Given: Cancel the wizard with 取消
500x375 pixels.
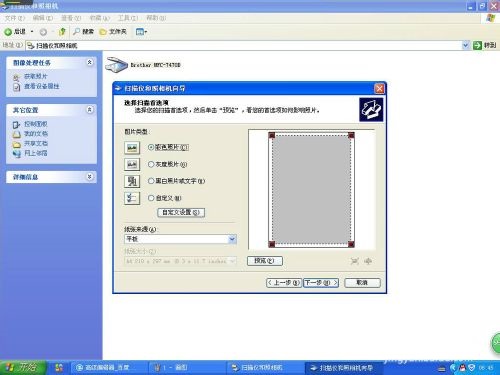Looking at the screenshot, I should coord(362,283).
